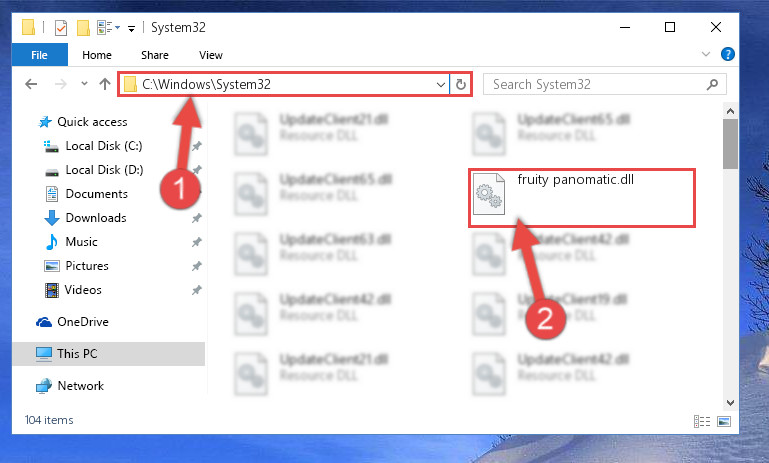Click the Properties icon in quick access toolbar
Viewport: 769px width, 463px height.
[61, 27]
